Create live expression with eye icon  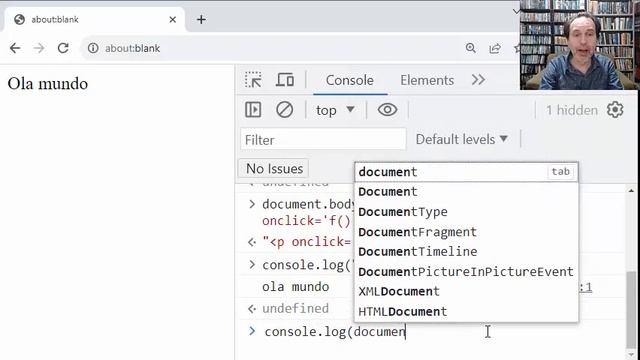click(x=387, y=110)
